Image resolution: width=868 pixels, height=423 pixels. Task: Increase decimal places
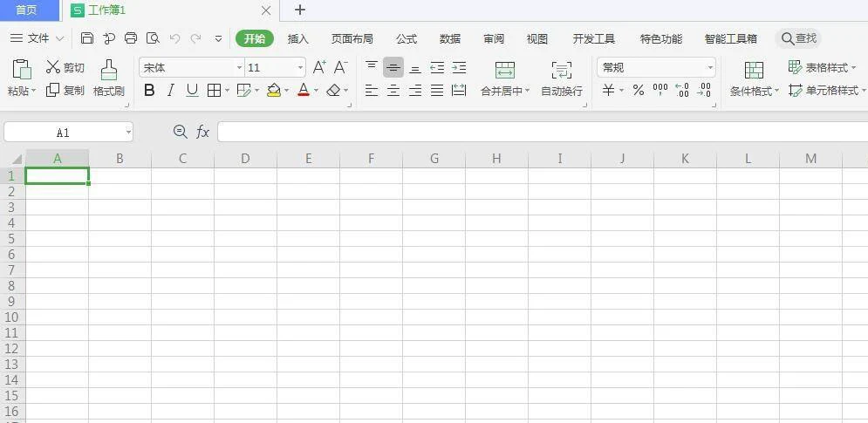point(682,90)
